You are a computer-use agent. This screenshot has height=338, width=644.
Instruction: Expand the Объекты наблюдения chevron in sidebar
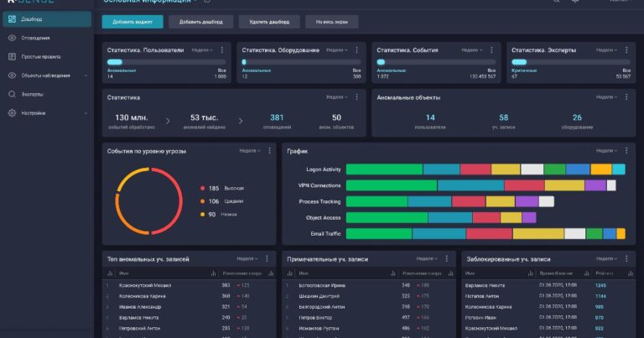click(x=86, y=75)
